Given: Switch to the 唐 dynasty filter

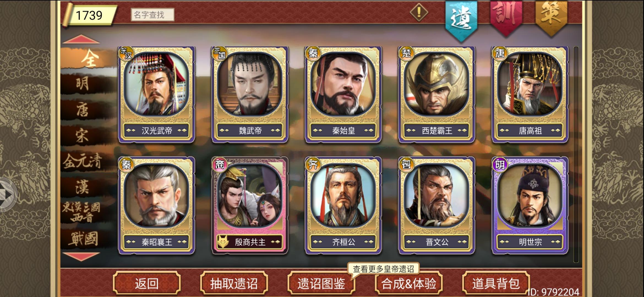Looking at the screenshot, I should (83, 109).
